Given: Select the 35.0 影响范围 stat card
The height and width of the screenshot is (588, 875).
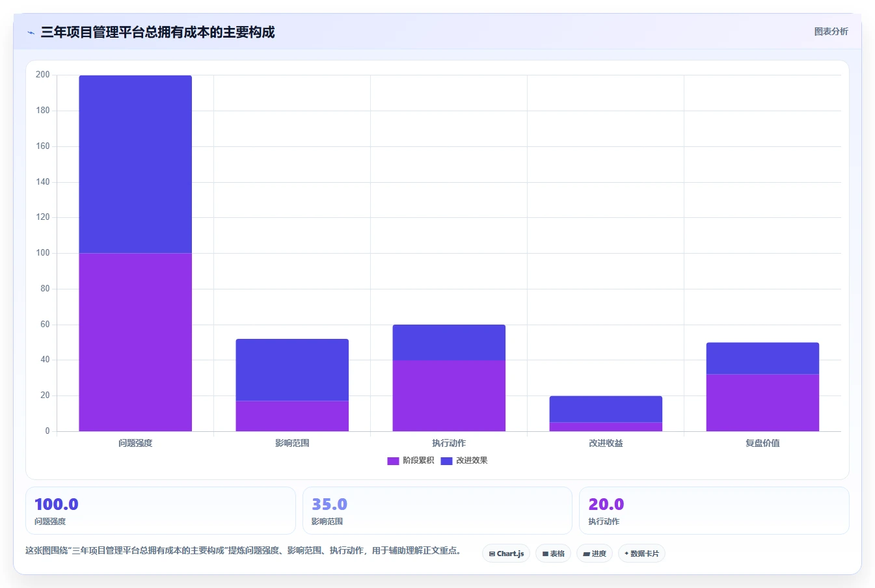Looking at the screenshot, I should pos(437,511).
